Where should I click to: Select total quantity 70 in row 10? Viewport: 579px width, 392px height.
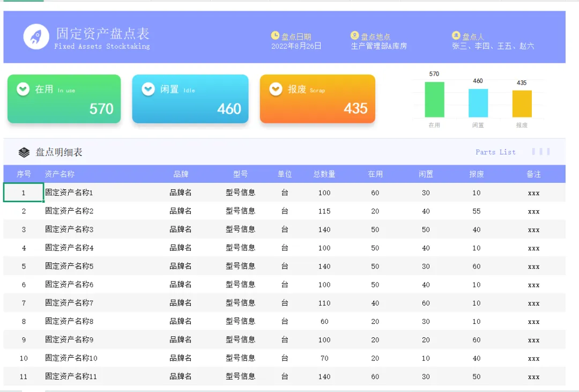point(324,358)
